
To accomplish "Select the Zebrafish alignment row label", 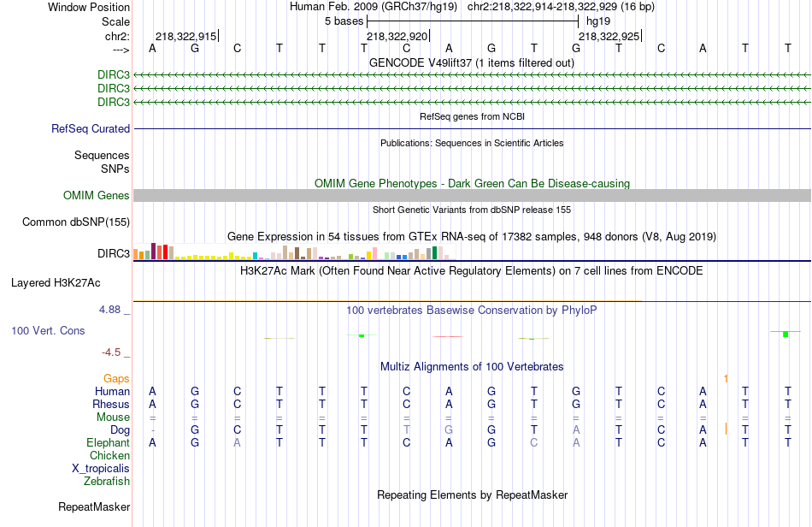I will click(107, 482).
